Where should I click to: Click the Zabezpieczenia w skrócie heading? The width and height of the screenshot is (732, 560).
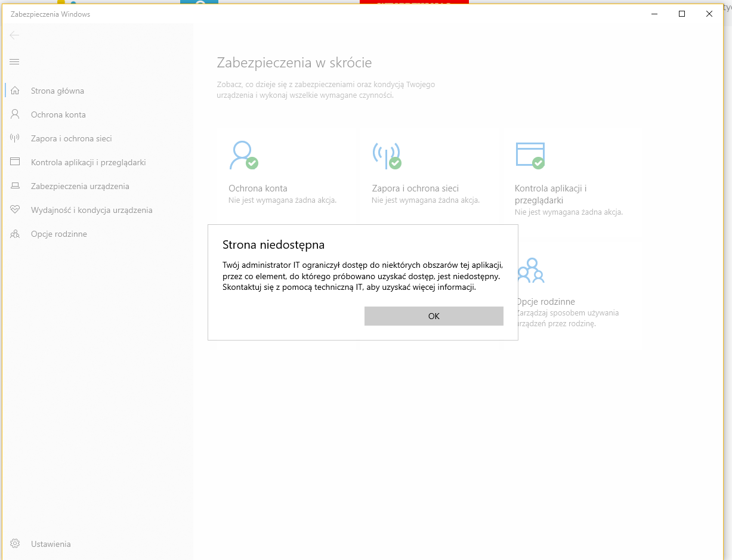294,63
